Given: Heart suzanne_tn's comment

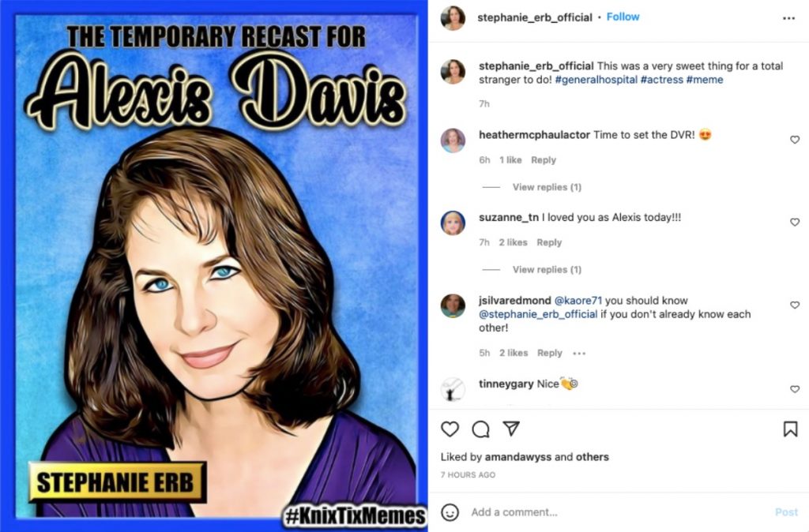Looking at the screenshot, I should tap(795, 222).
